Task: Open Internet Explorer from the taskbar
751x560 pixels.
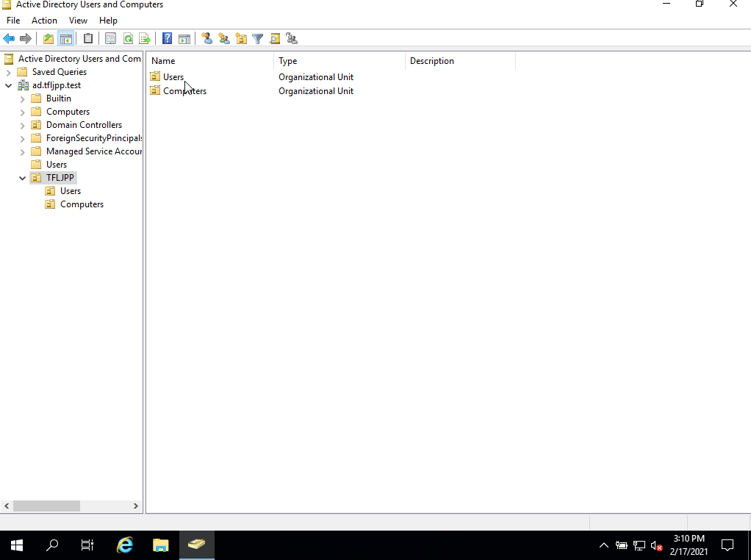Action: click(x=126, y=545)
